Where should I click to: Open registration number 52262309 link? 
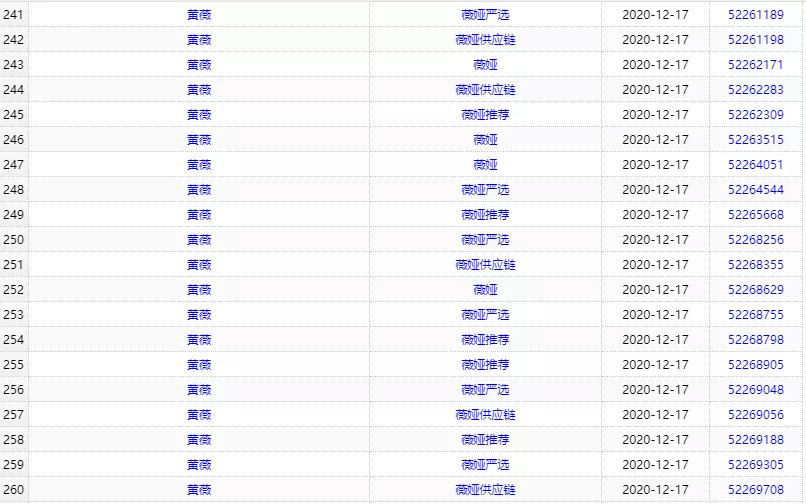click(756, 115)
